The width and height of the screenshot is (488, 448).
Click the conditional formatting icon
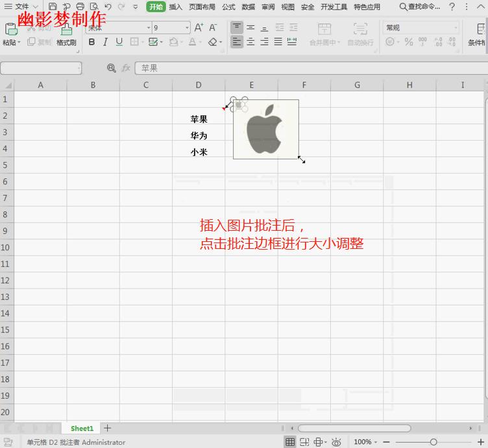click(x=481, y=29)
